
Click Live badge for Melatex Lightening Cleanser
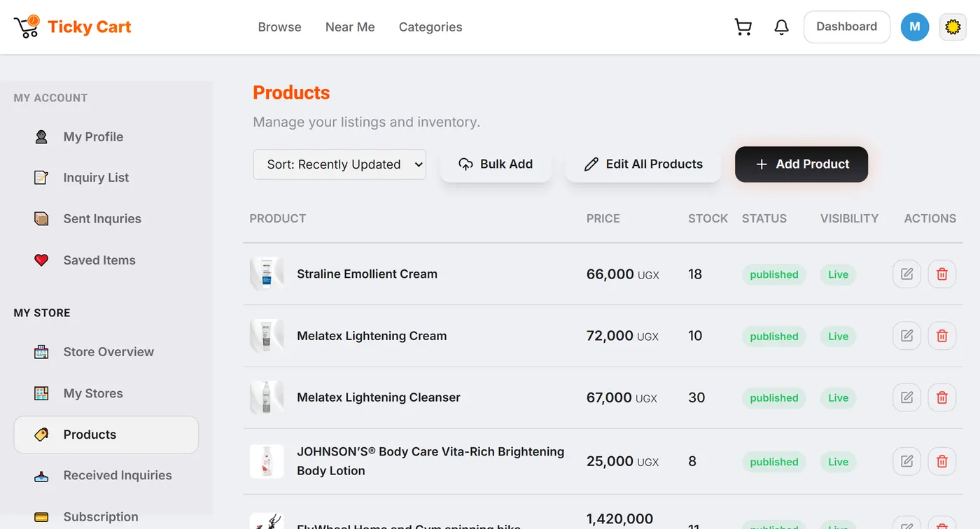pos(838,397)
